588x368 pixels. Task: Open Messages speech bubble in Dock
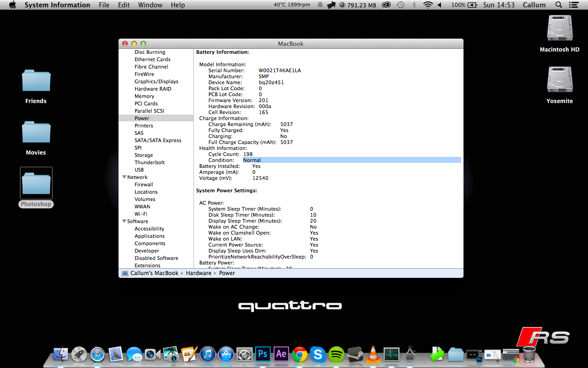(134, 354)
